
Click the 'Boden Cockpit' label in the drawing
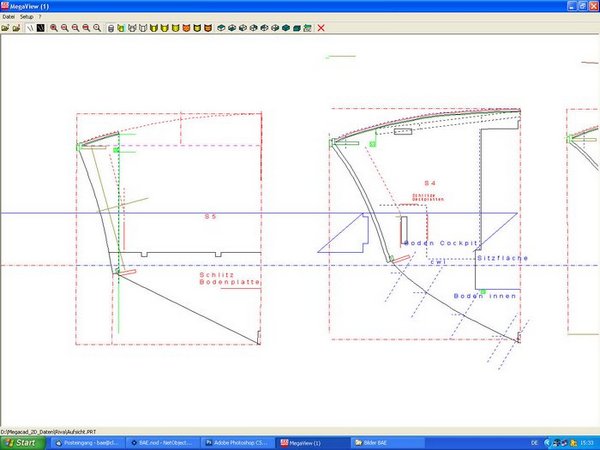tap(442, 243)
